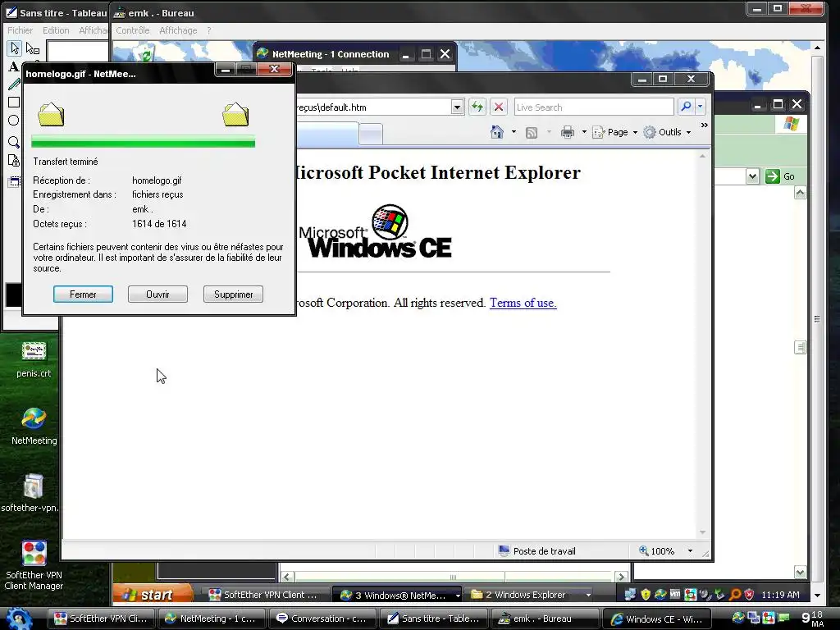
Task: Expand the Print button dropdown arrow
Action: pyautogui.click(x=584, y=132)
